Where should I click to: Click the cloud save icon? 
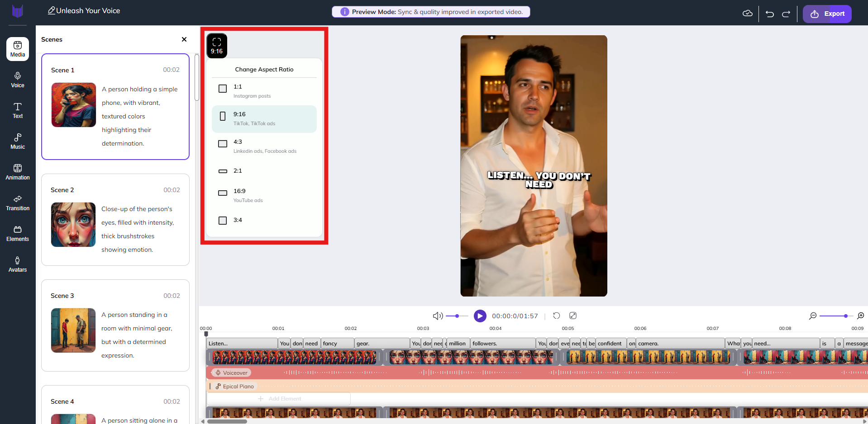coord(748,14)
